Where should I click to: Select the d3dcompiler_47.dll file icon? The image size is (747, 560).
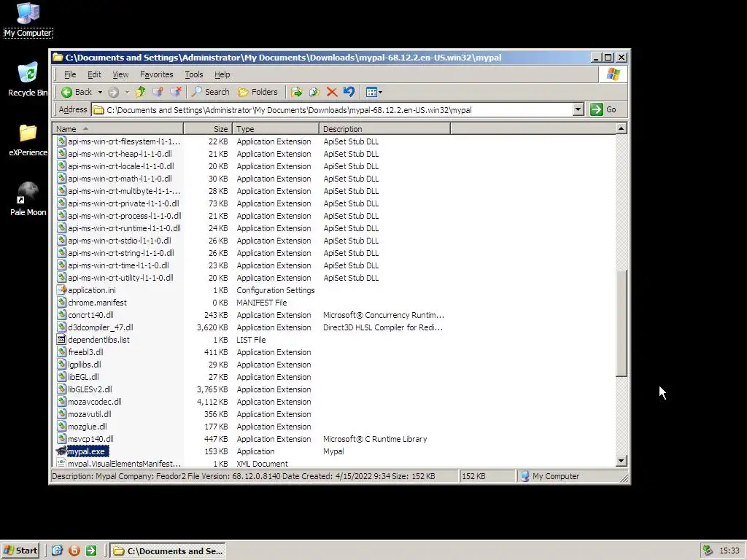tap(61, 327)
